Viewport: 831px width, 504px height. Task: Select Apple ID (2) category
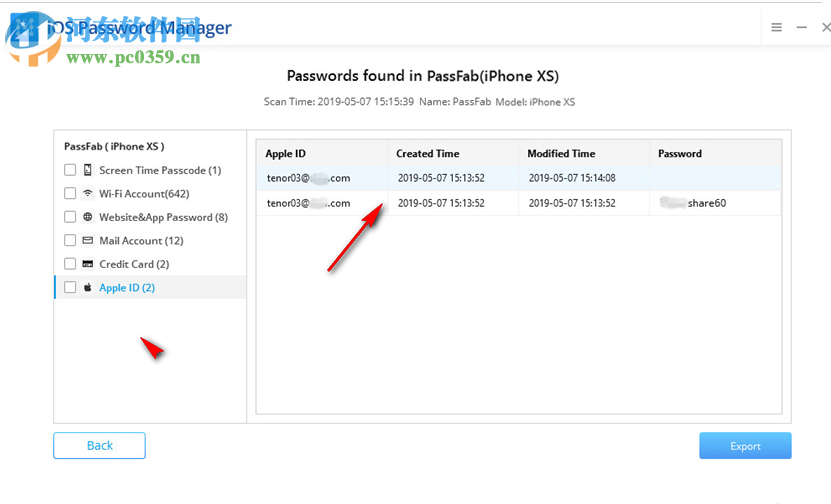pos(127,288)
